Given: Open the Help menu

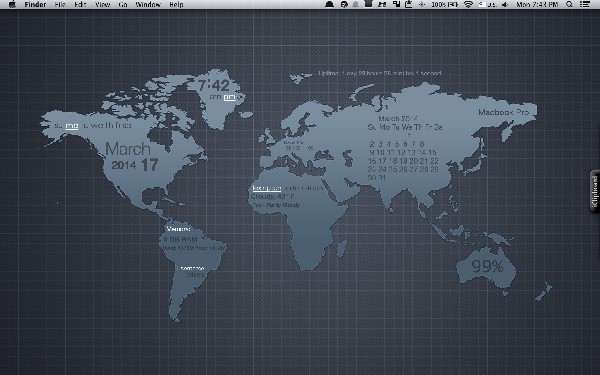Looking at the screenshot, I should (176, 5).
